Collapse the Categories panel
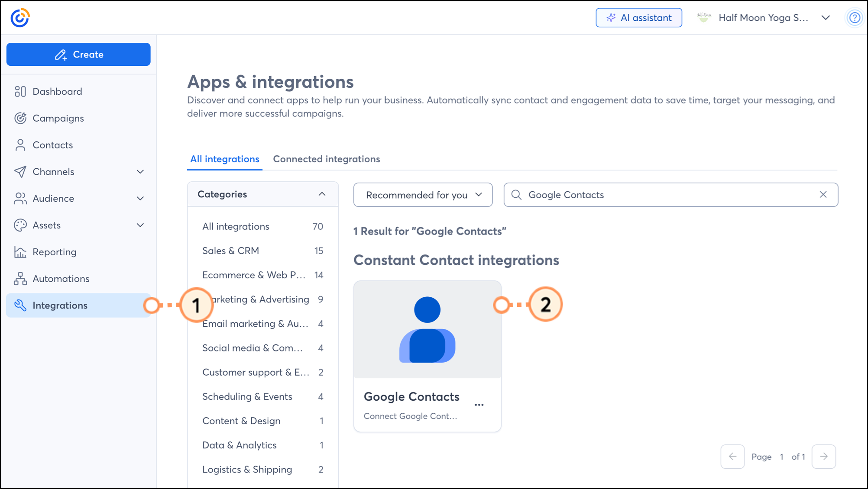The image size is (868, 489). [322, 194]
